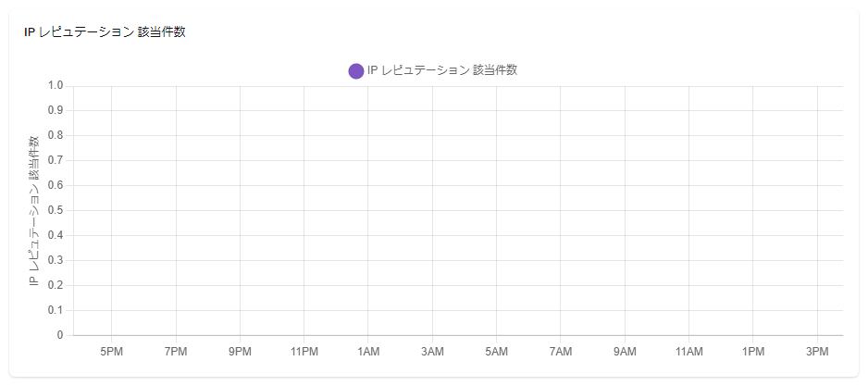The image size is (868, 386).
Task: Select the 9AM time label
Action: coord(625,353)
